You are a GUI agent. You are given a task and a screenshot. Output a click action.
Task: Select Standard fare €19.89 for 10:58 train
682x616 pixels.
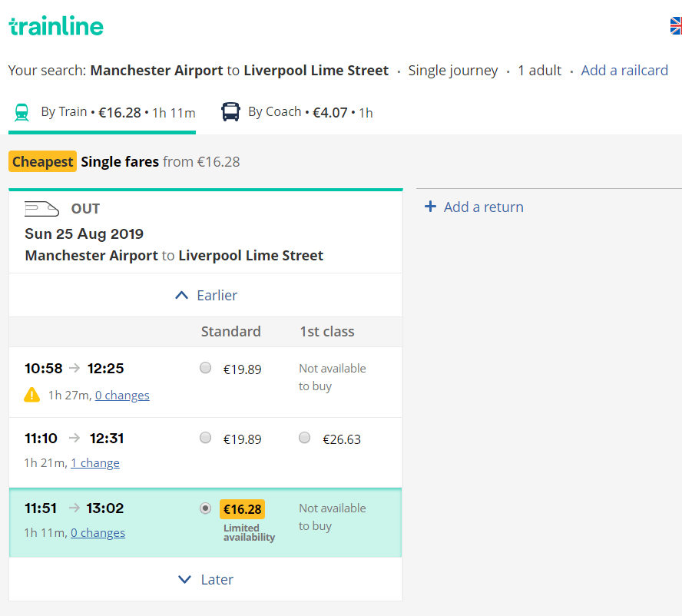[205, 368]
